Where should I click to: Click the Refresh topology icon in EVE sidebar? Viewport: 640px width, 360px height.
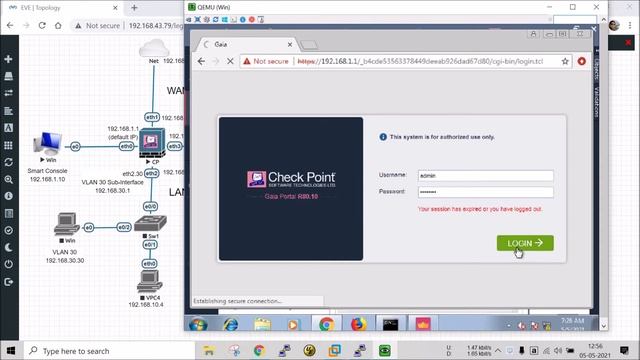(x=8, y=162)
